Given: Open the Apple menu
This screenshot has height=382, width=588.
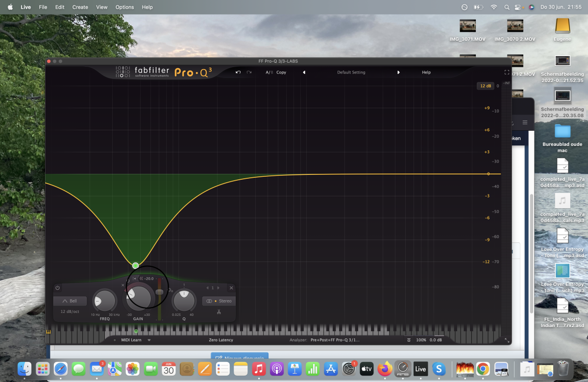Looking at the screenshot, I should click(x=10, y=7).
